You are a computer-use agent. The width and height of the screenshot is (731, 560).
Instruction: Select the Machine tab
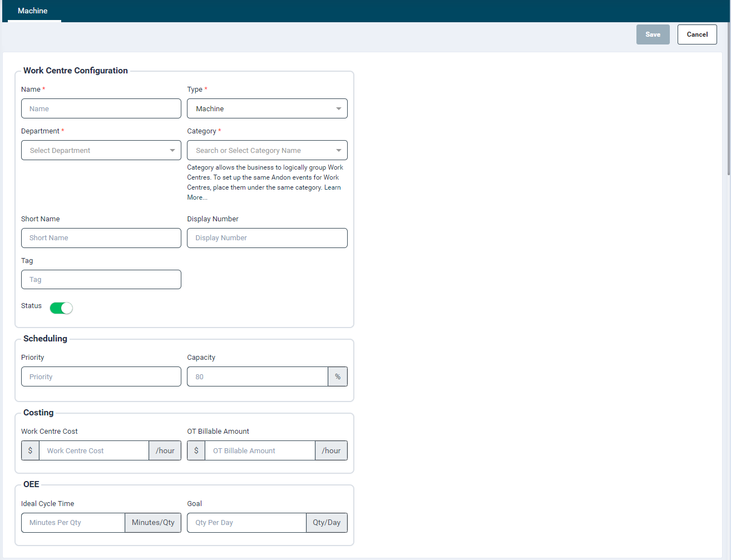[33, 11]
